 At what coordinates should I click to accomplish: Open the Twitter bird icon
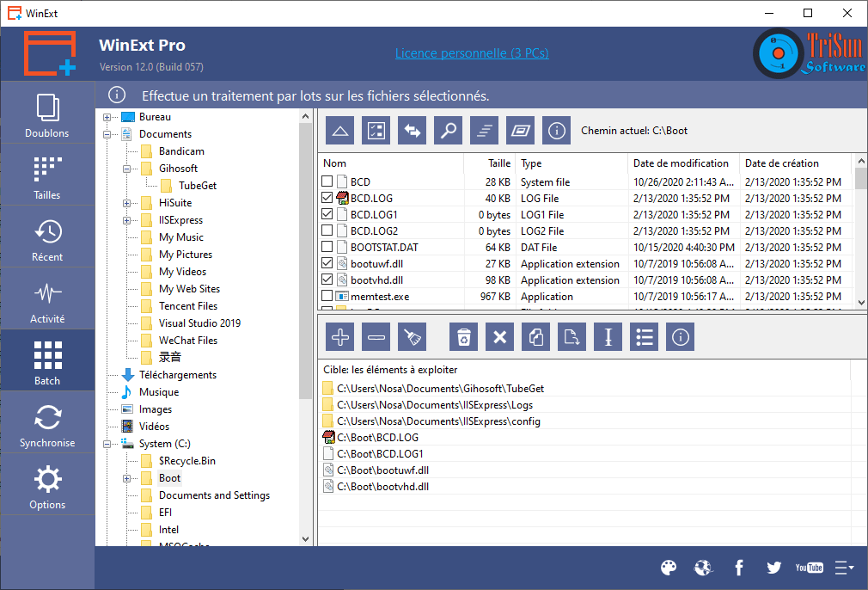[x=773, y=568]
